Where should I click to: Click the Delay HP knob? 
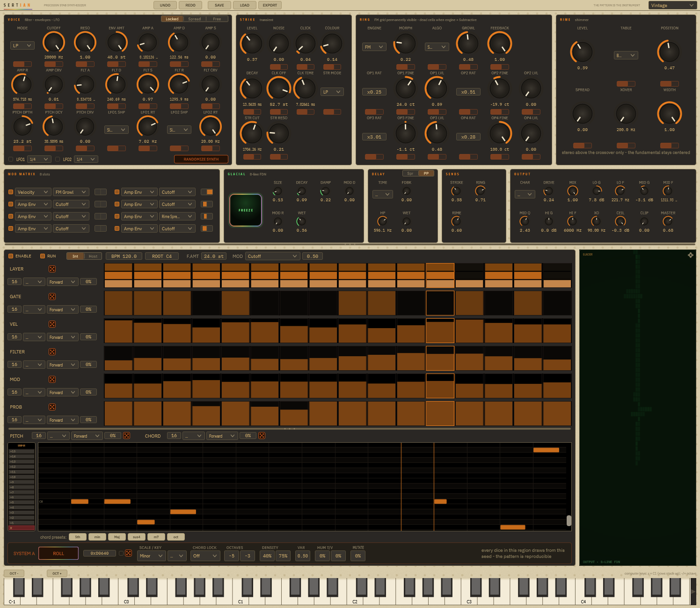(x=382, y=221)
